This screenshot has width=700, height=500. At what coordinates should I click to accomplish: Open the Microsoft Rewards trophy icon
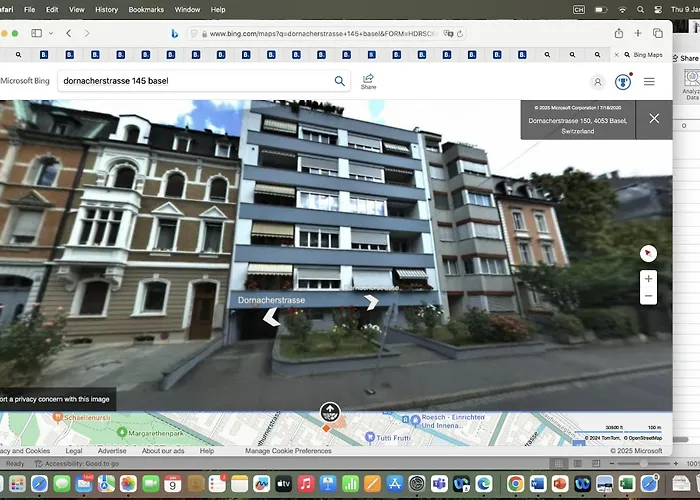623,82
